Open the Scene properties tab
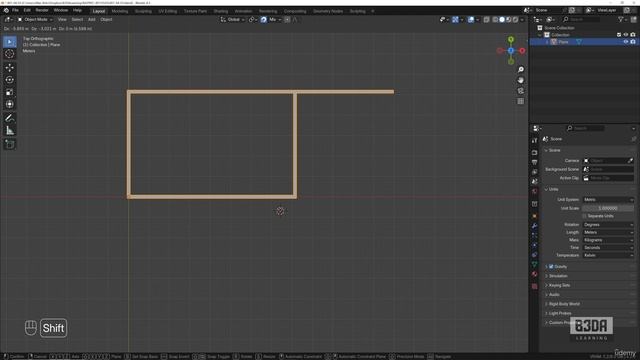The width and height of the screenshot is (640, 360). click(535, 182)
